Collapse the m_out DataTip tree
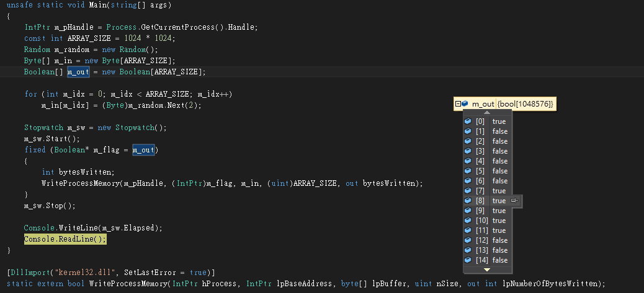 (x=458, y=104)
